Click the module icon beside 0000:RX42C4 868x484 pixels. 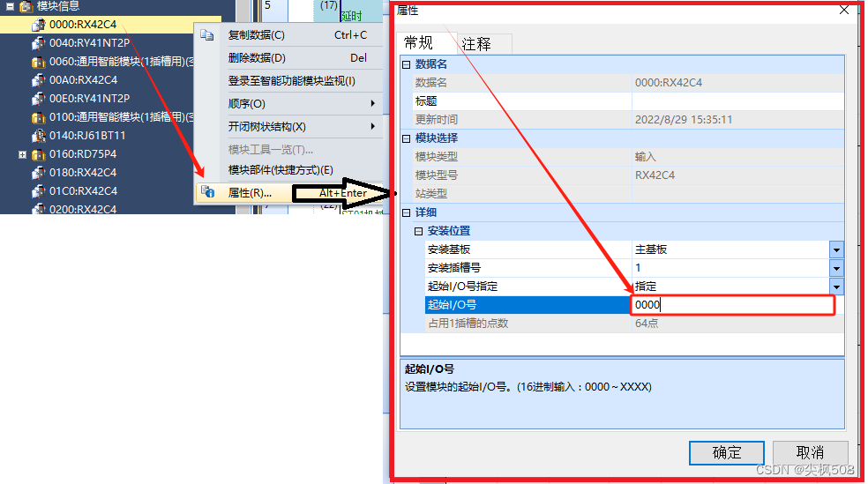click(x=38, y=25)
